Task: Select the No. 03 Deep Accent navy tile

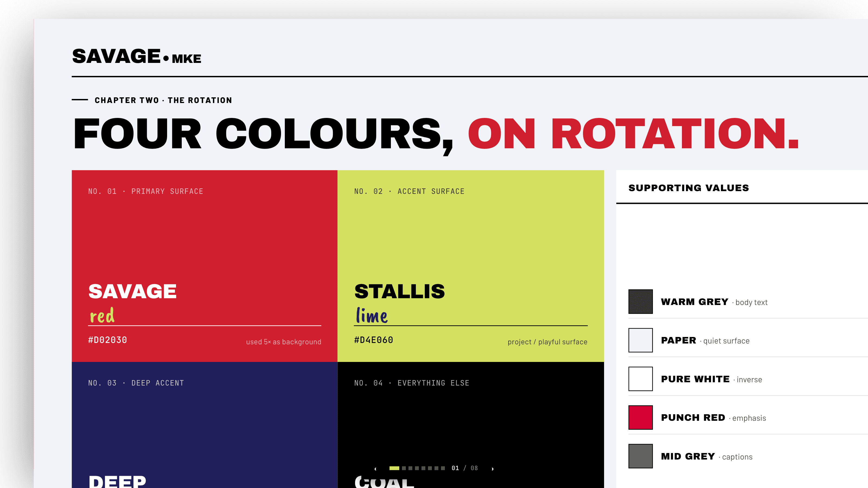Action: [x=205, y=425]
